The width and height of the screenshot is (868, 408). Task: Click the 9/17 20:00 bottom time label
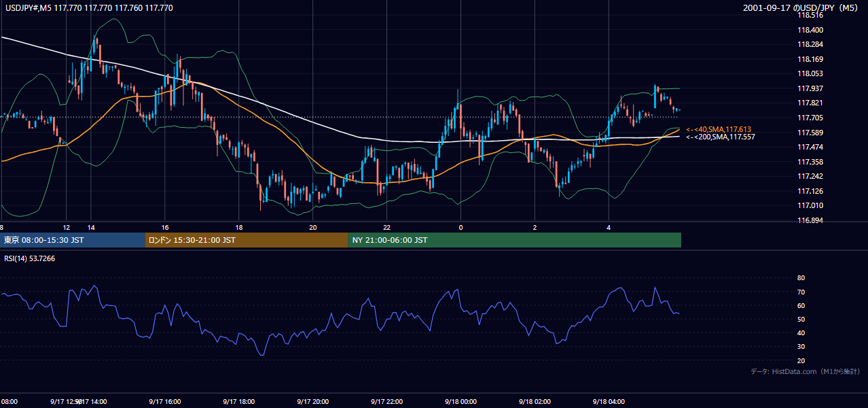click(x=312, y=401)
